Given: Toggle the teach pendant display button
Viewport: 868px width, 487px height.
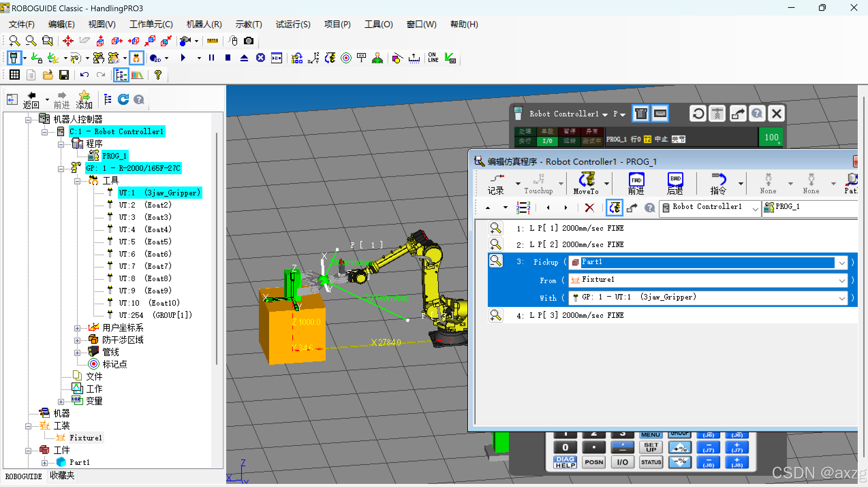Looking at the screenshot, I should click(14, 58).
